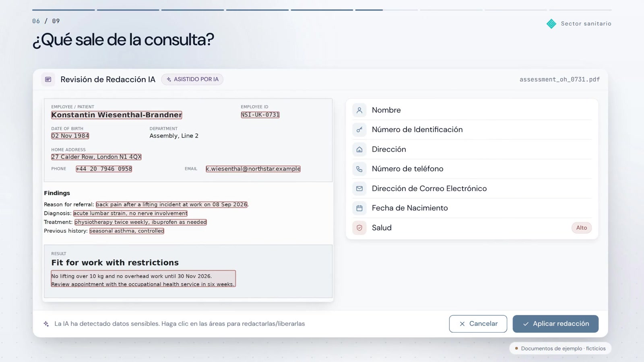Cancel the redaction review
Image resolution: width=644 pixels, height=362 pixels.
[x=478, y=324]
